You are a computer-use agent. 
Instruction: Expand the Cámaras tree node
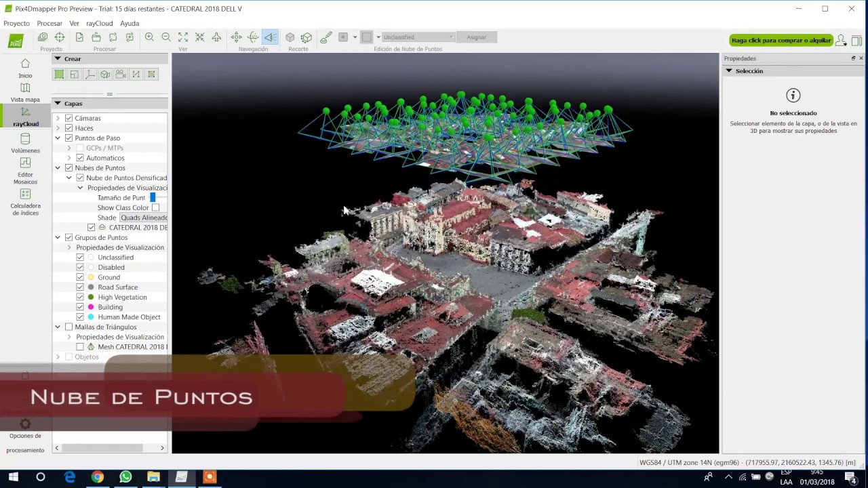58,118
